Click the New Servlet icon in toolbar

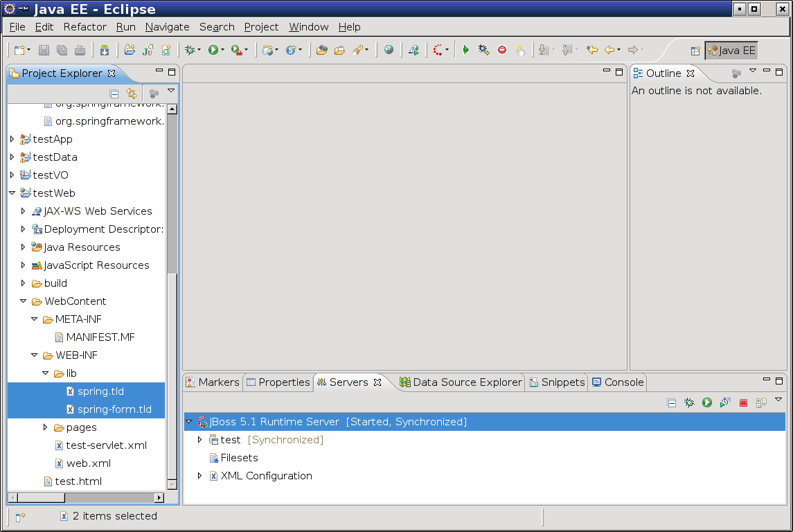click(x=292, y=50)
